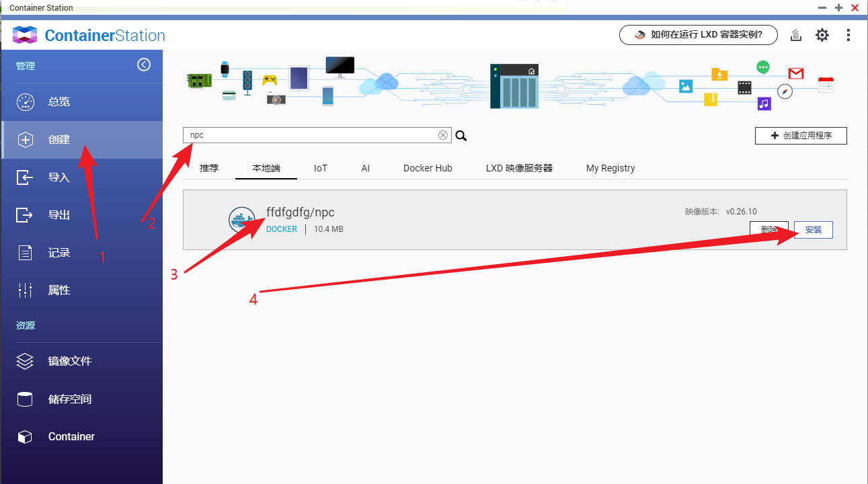Click the 总览 gauge icon
This screenshot has width=868, height=484.
(x=25, y=102)
